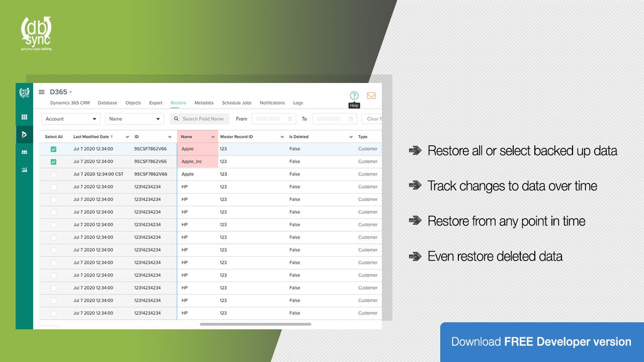Viewport: 644px width, 362px height.
Task: Click the horizontal table scrollbar
Action: tap(256, 324)
